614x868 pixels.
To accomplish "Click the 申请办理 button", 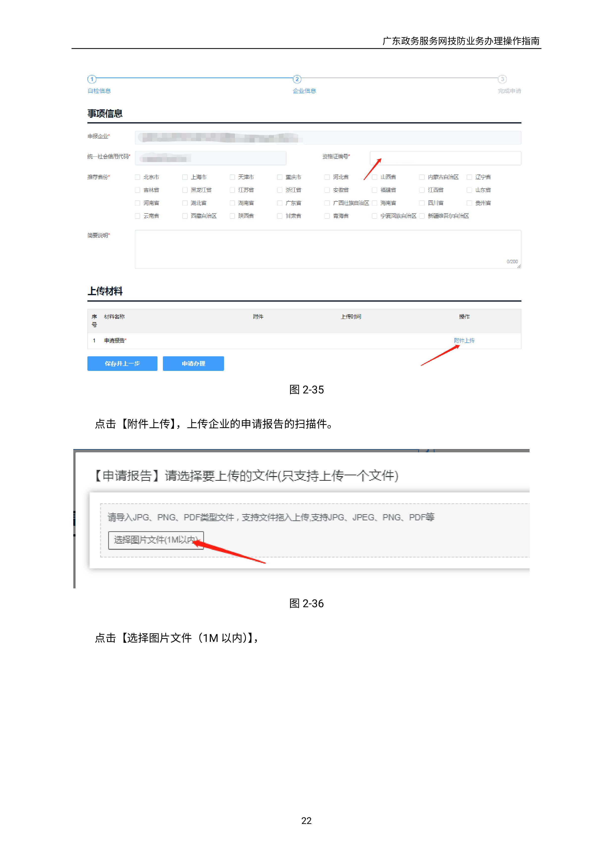I will [193, 363].
